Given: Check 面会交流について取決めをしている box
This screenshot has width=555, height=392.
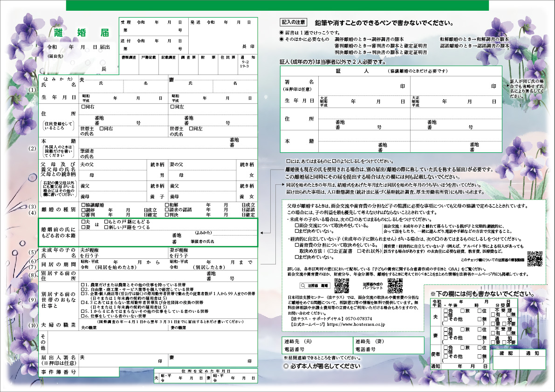Looking at the screenshot, I should point(296,225).
